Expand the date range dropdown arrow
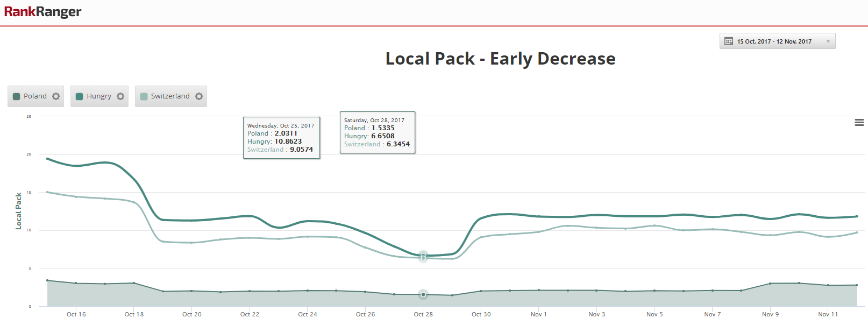868x325 pixels. pos(828,41)
